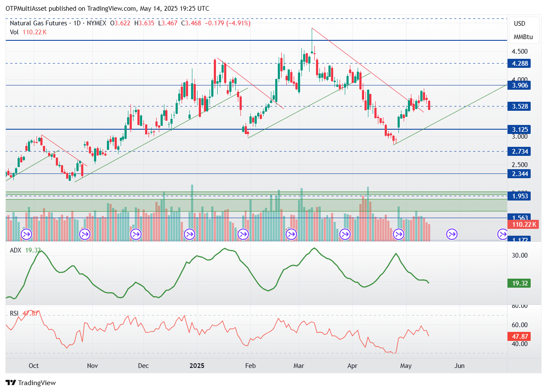Click the contract-roll marker just before May
The height and width of the screenshot is (392, 547).
399,234
